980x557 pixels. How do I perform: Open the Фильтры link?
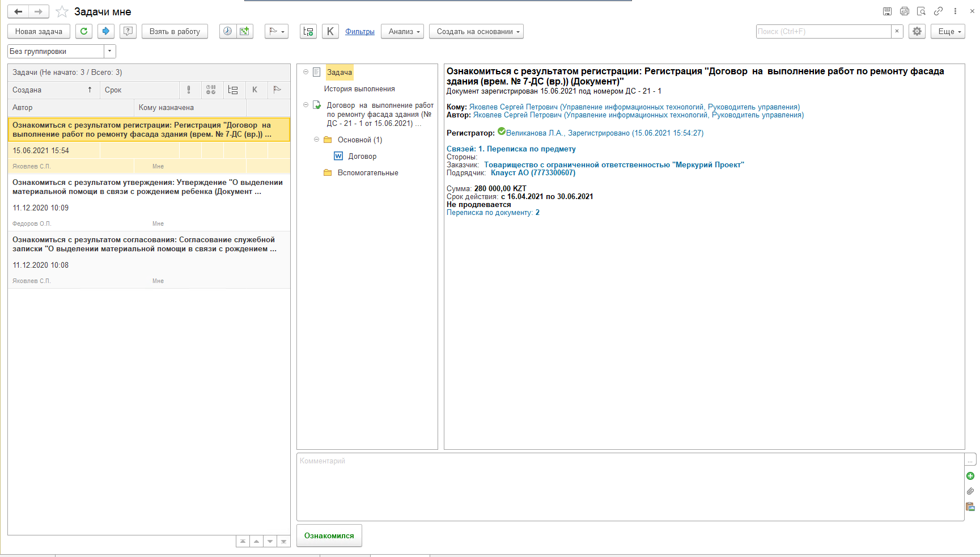(x=360, y=31)
